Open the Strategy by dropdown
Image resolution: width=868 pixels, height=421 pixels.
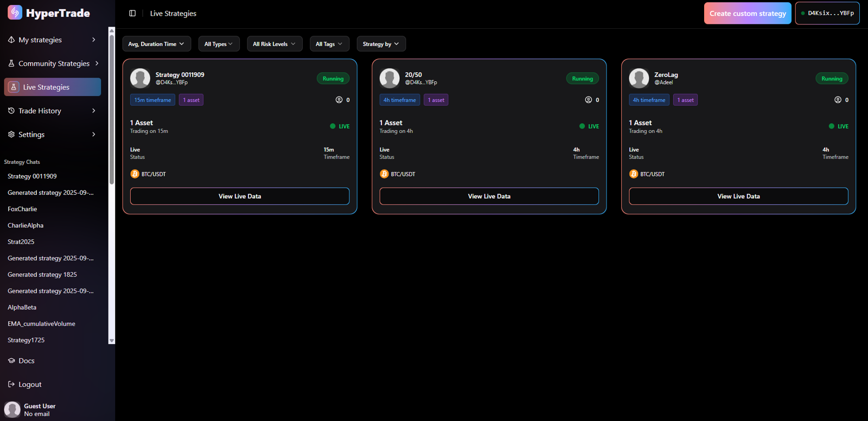pyautogui.click(x=381, y=44)
